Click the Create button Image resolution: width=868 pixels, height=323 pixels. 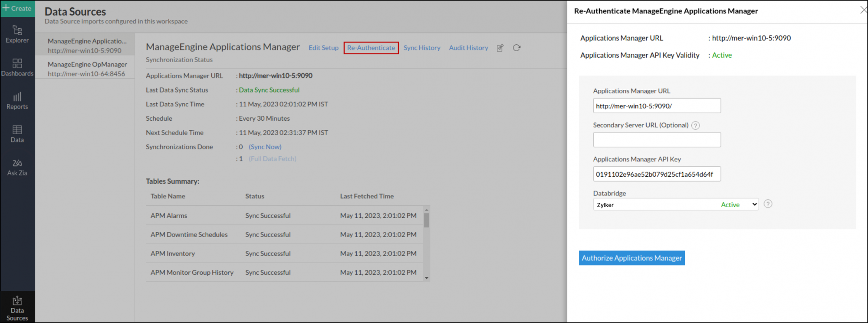point(17,8)
